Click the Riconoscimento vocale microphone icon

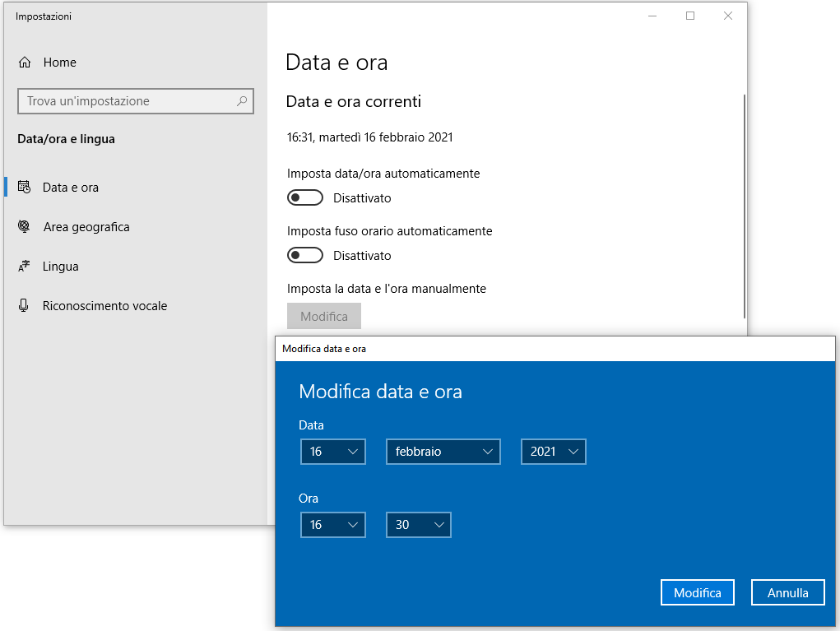25,306
